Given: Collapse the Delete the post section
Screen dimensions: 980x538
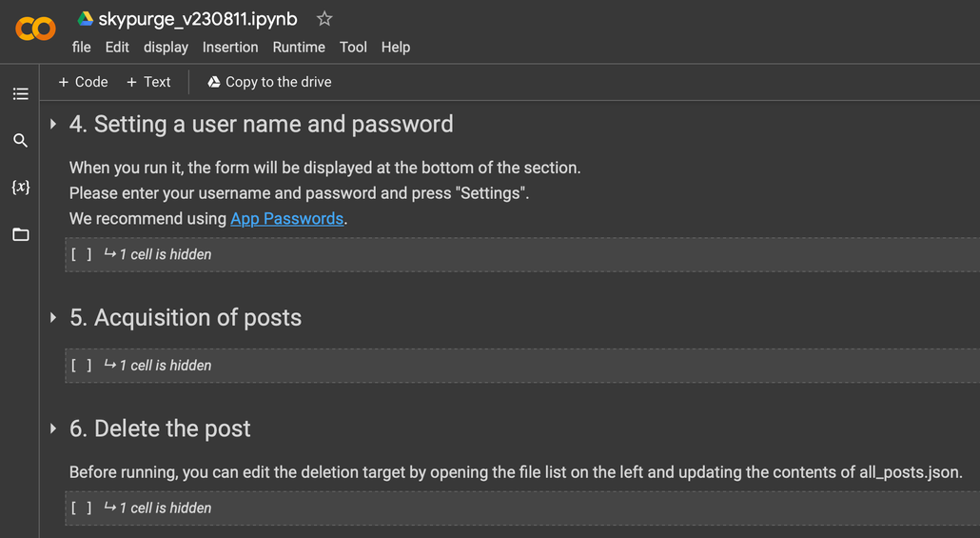Looking at the screenshot, I should point(53,429).
